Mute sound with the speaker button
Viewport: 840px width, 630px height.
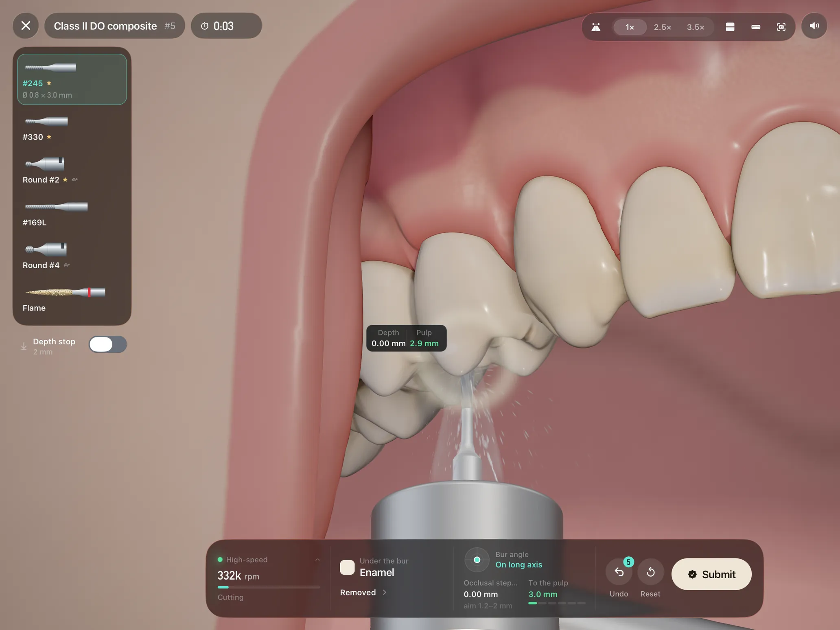pyautogui.click(x=814, y=26)
